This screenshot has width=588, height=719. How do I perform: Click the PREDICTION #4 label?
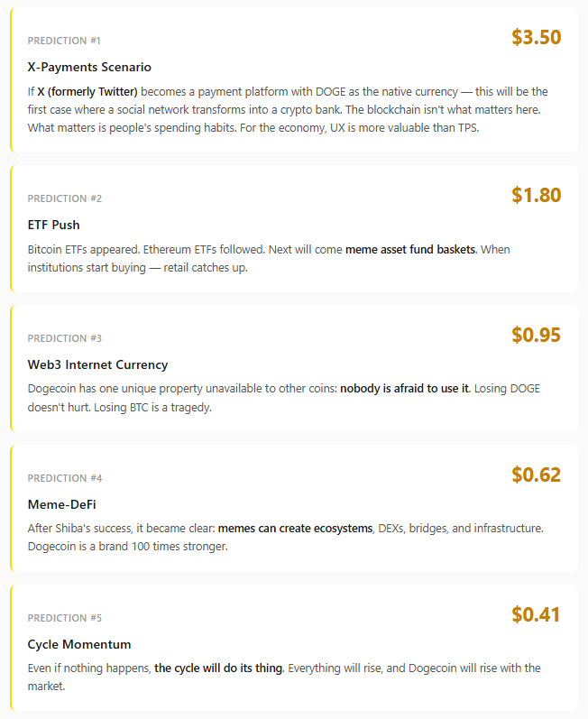click(64, 478)
